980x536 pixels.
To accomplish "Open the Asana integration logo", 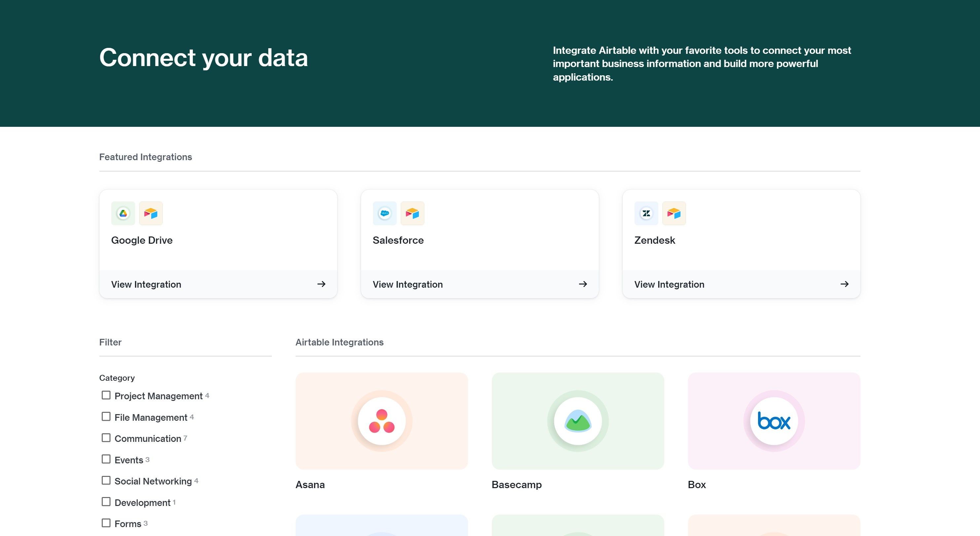I will click(x=381, y=421).
